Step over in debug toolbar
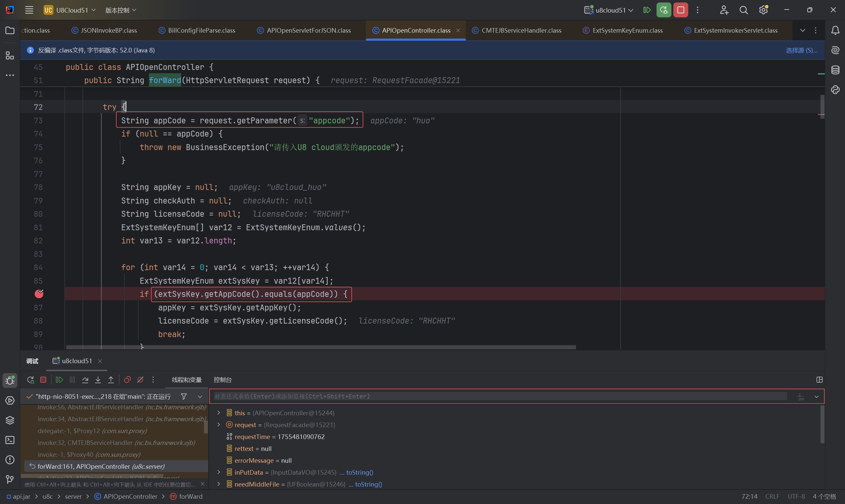Image resolution: width=845 pixels, height=504 pixels. [x=85, y=380]
